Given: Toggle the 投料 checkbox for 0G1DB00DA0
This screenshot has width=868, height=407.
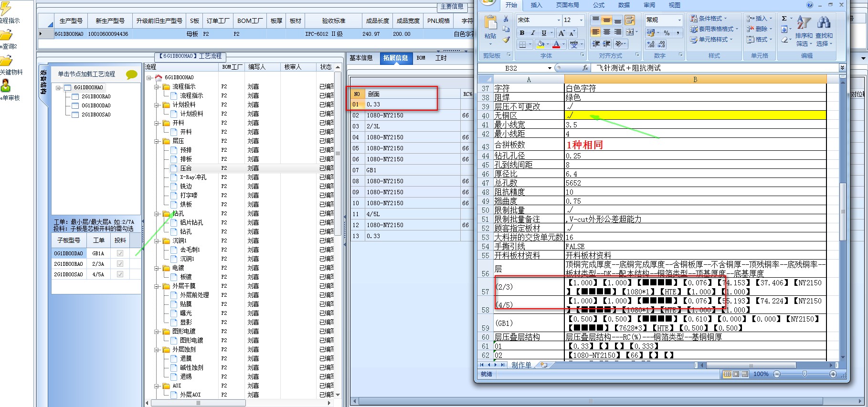Looking at the screenshot, I should pos(120,253).
